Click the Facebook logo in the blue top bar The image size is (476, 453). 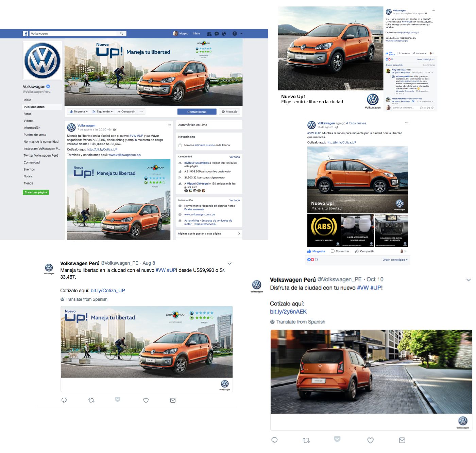coord(26,34)
